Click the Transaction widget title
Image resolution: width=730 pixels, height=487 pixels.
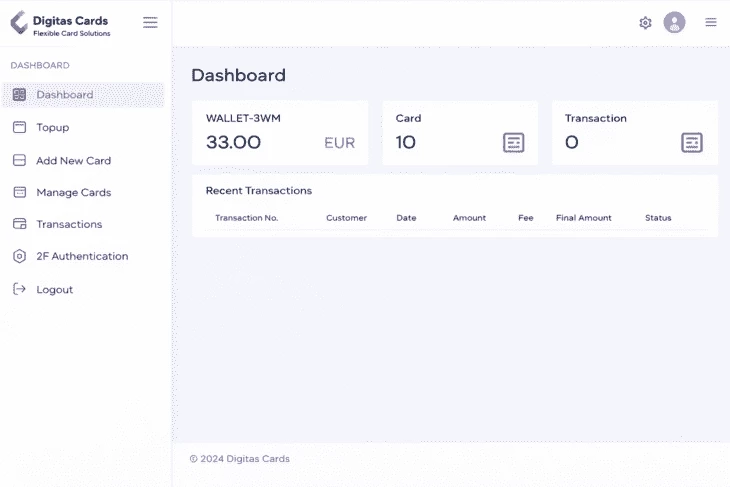(595, 118)
